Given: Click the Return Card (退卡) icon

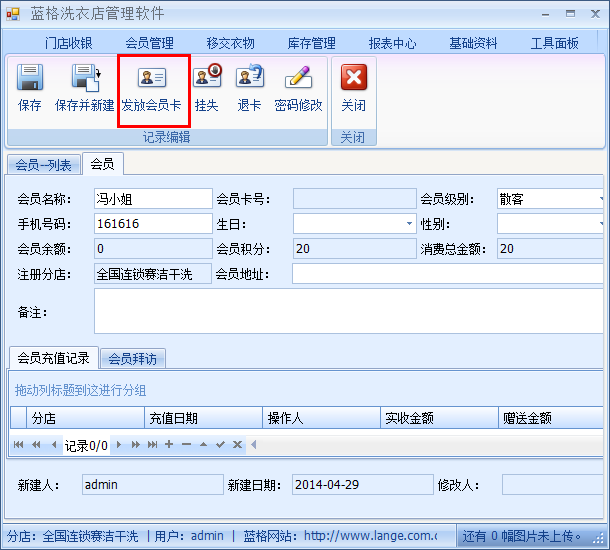Looking at the screenshot, I should pyautogui.click(x=250, y=75).
